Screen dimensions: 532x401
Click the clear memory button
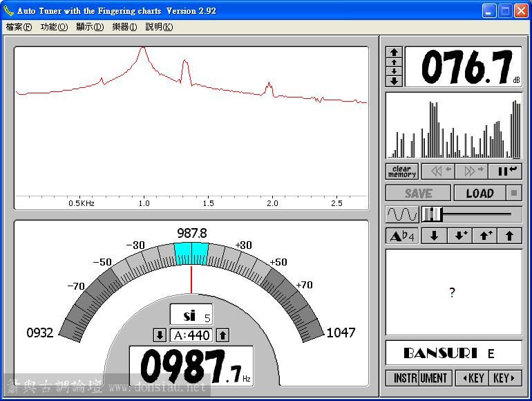tap(401, 171)
